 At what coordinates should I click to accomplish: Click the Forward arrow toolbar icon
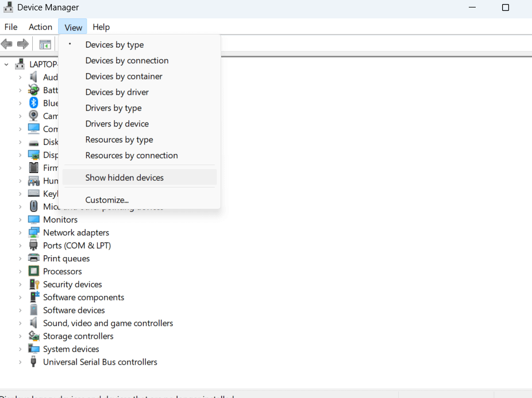click(23, 44)
